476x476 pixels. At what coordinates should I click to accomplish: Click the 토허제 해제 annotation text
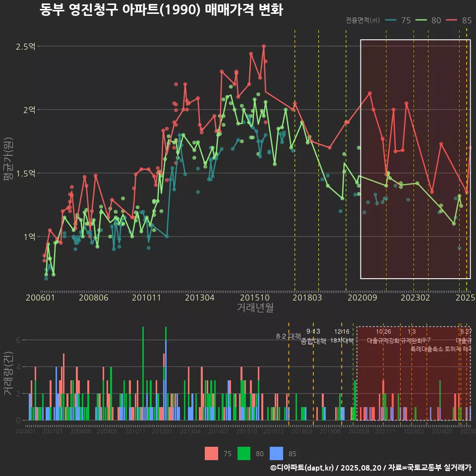(458, 349)
